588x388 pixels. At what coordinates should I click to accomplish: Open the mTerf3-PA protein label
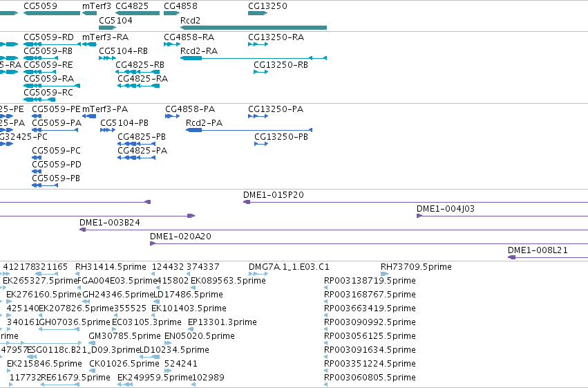(105, 109)
